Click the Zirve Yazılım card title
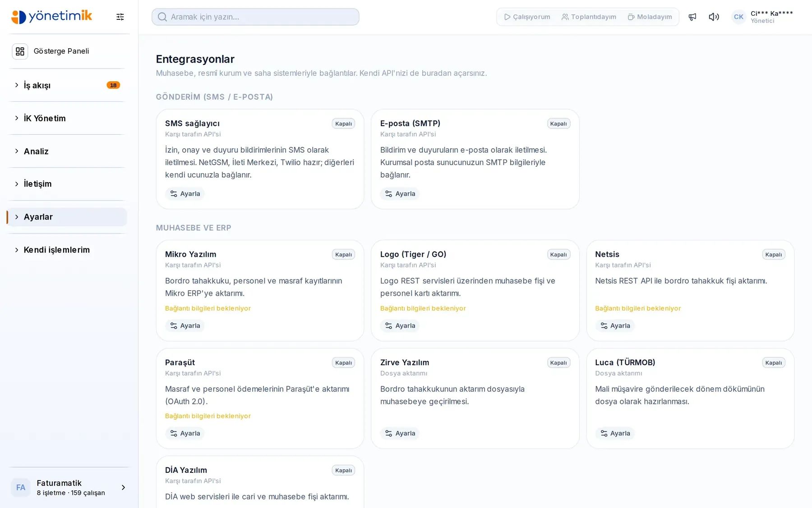 (405, 362)
